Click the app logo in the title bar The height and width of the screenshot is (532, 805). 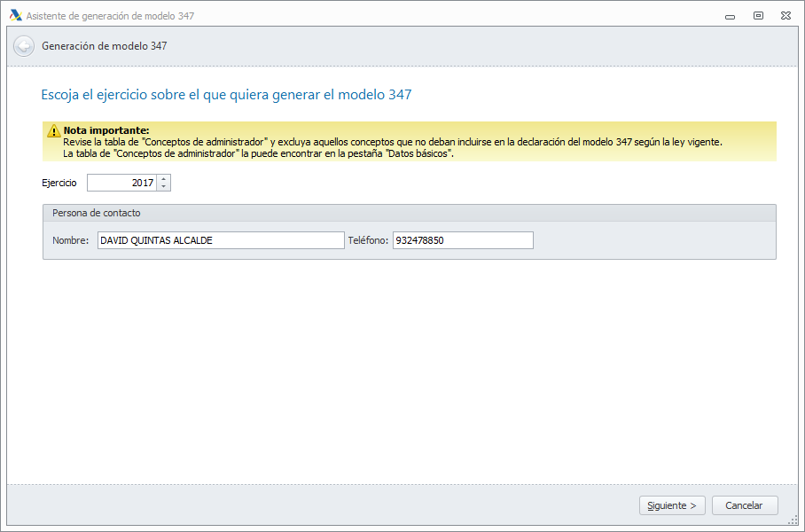point(16,15)
